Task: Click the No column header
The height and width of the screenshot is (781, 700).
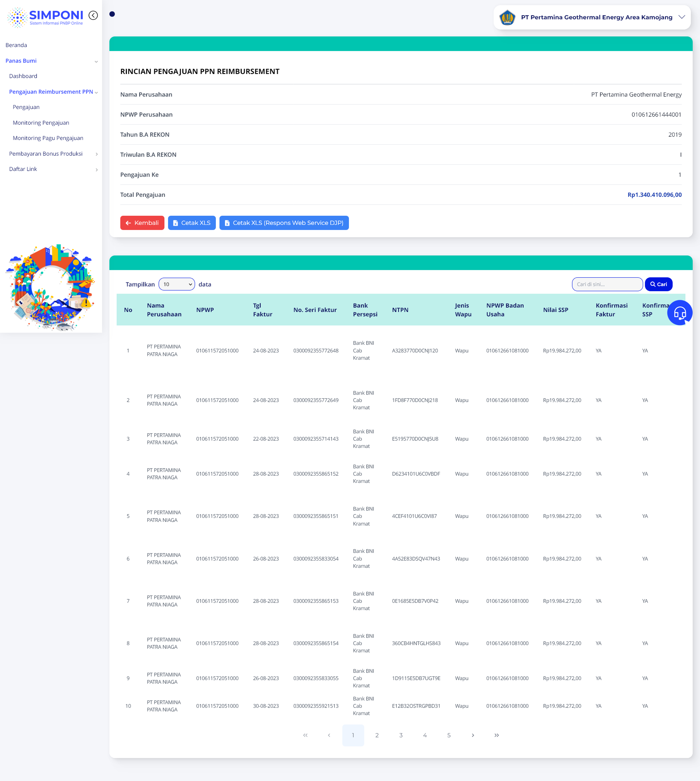Action: 128,310
